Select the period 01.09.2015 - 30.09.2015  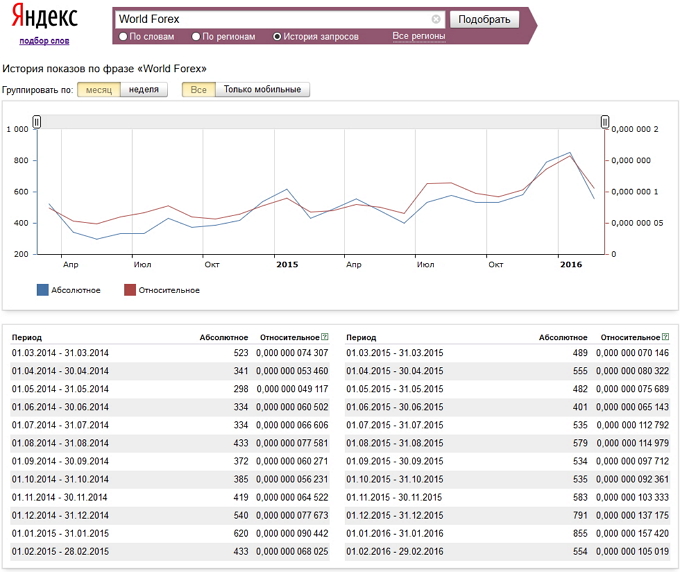click(395, 461)
